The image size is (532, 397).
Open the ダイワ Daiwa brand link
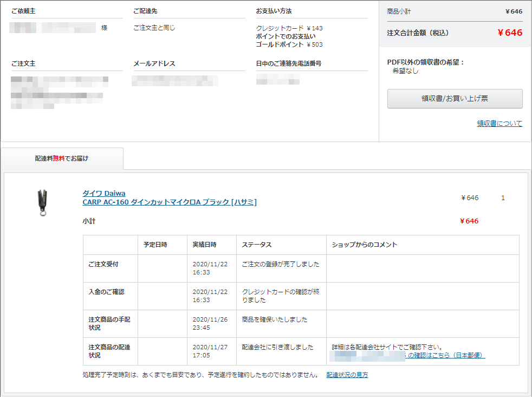[103, 194]
